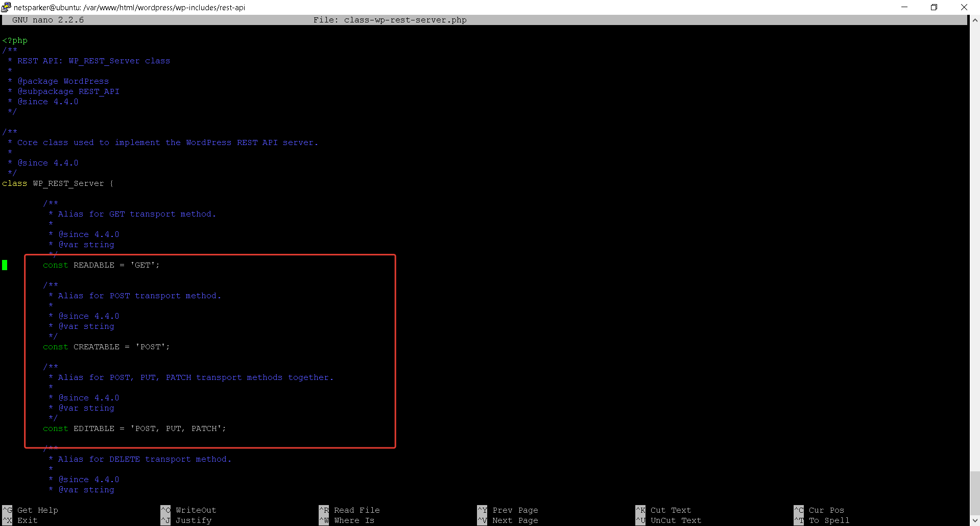Click the 'POST, PUT, PATCH' string value
Screen dimensions: 980x526
[x=178, y=428]
